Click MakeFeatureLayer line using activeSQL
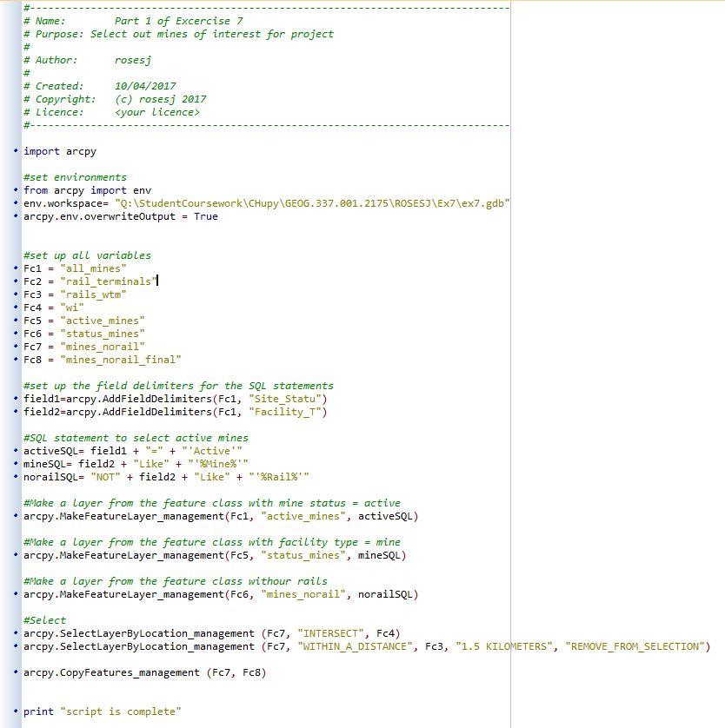Viewport: 725px width, 728px height. (x=221, y=516)
